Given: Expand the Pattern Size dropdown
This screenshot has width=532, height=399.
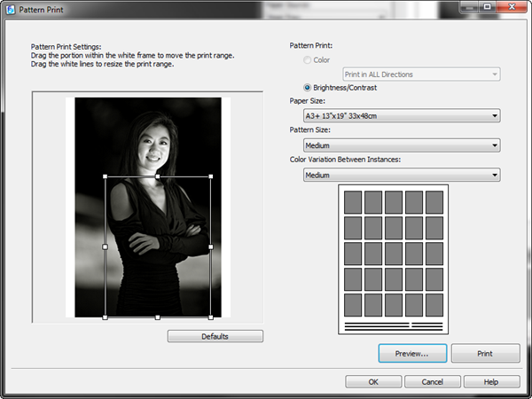Looking at the screenshot, I should 402,145.
